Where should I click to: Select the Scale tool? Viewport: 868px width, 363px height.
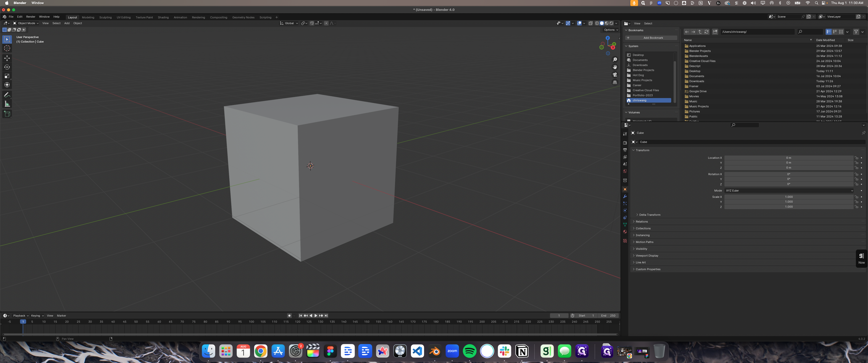click(7, 76)
